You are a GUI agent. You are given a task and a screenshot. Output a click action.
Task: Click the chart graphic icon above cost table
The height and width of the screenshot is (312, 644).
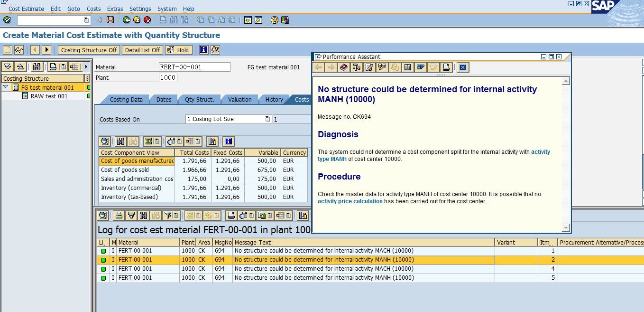212,141
